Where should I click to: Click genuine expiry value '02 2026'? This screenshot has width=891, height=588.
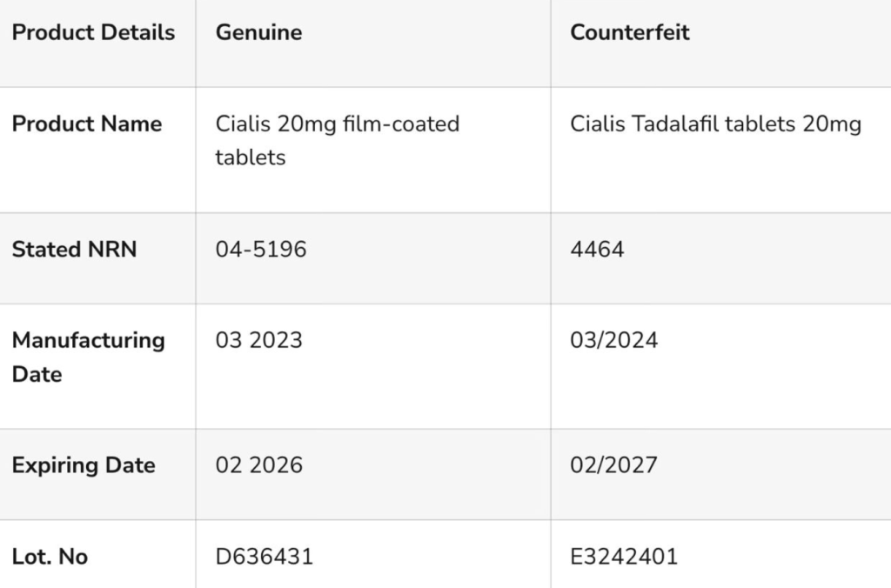(258, 465)
